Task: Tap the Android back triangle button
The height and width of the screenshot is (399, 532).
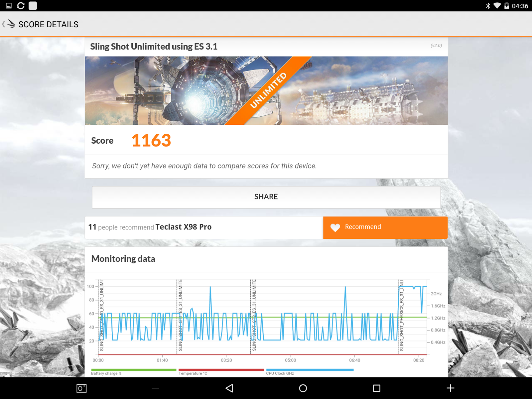Action: [229, 388]
